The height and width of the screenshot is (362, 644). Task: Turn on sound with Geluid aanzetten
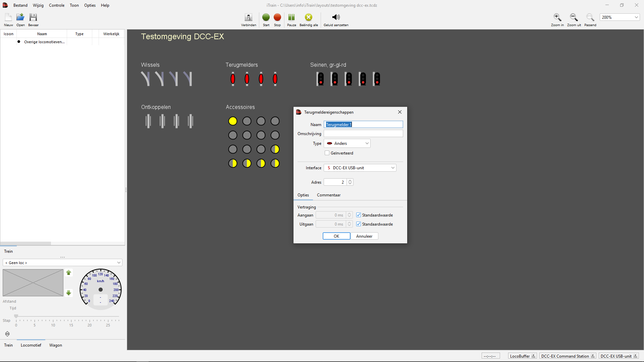[x=336, y=17]
